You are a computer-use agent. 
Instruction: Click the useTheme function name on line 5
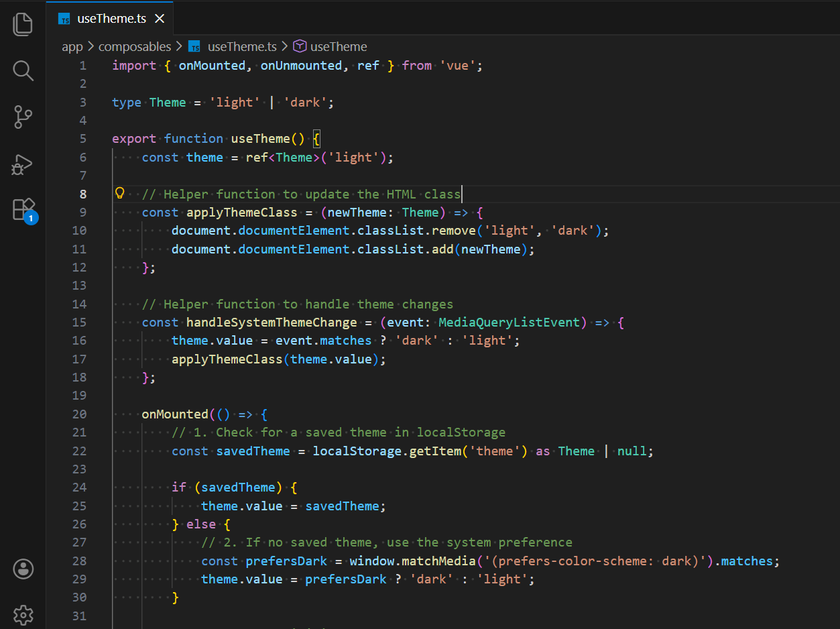pos(260,139)
